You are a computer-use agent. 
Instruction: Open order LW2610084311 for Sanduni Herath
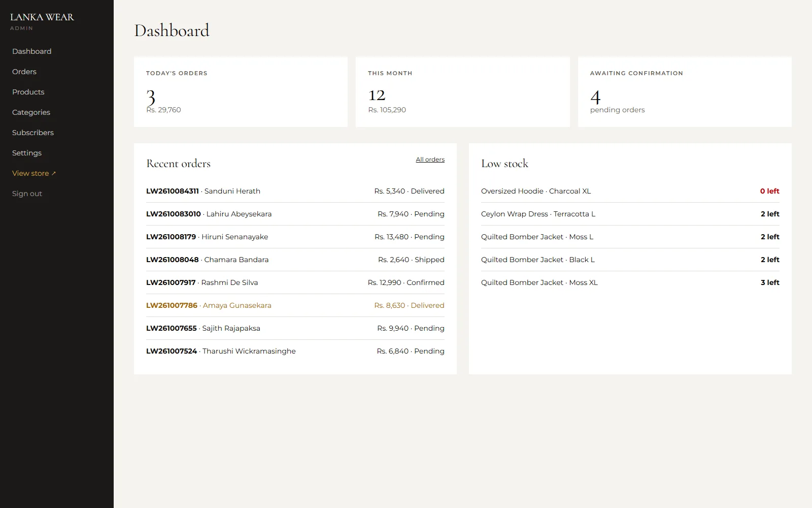295,191
